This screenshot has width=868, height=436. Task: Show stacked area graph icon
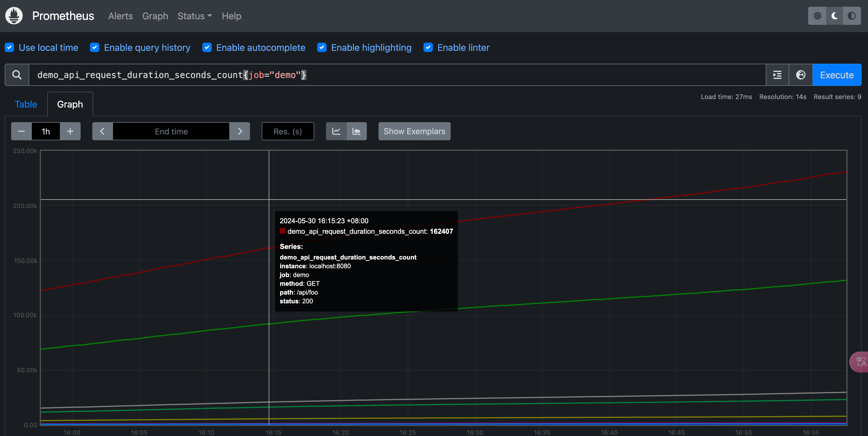[x=357, y=131]
